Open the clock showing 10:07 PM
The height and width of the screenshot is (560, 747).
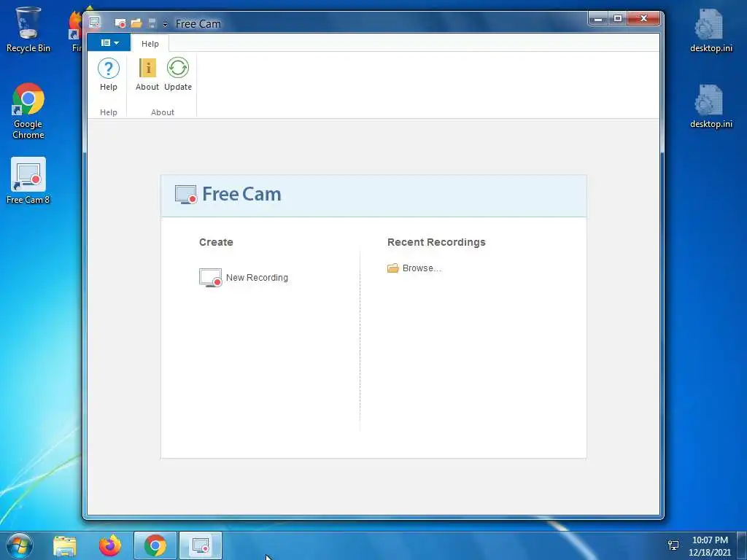click(709, 545)
